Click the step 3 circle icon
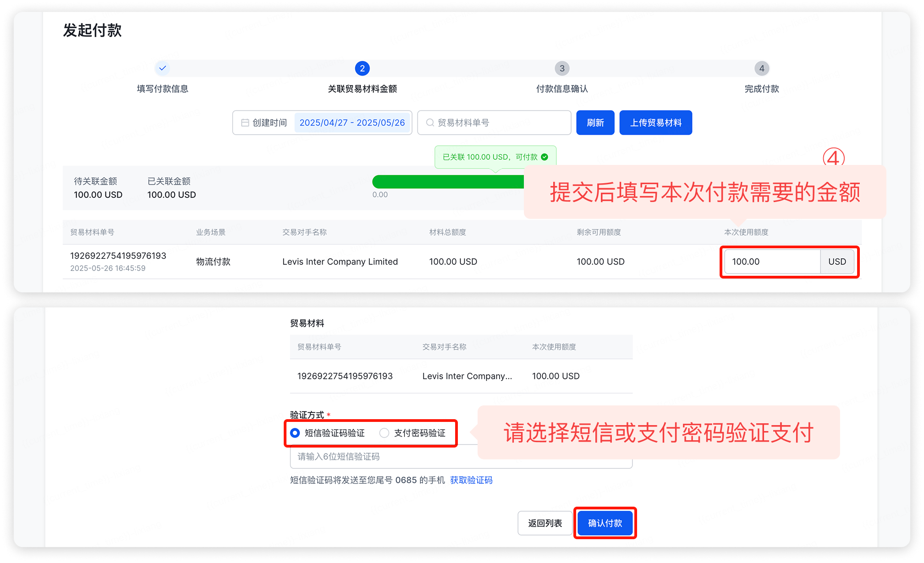 [562, 68]
